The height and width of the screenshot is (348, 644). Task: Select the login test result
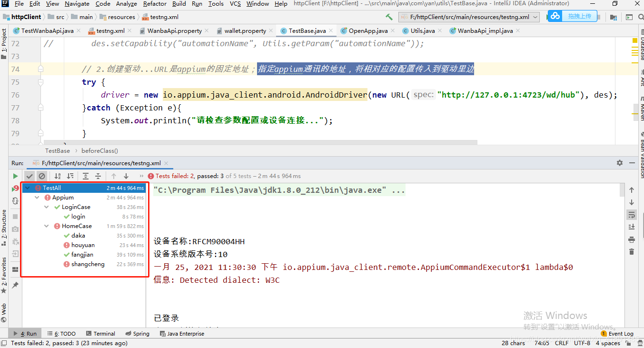[78, 217]
